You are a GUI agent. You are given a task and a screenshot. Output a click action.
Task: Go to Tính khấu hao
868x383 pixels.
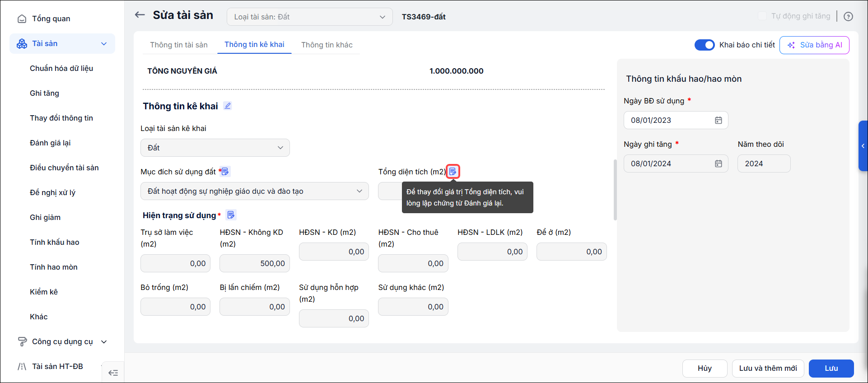[55, 242]
